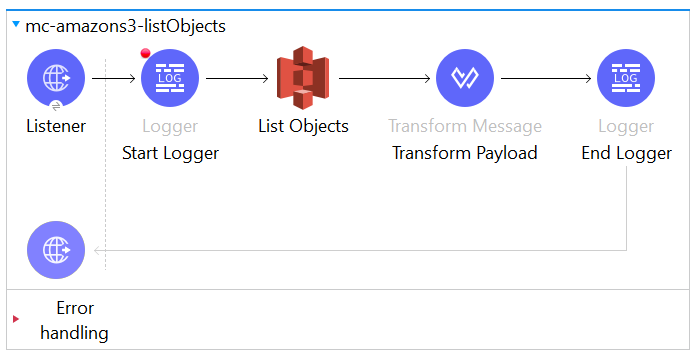Click the grayed Transform Message type label

point(465,127)
